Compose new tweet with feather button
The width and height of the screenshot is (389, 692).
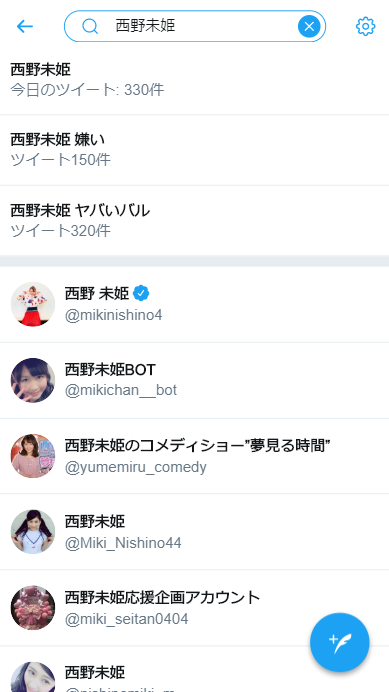pos(340,643)
